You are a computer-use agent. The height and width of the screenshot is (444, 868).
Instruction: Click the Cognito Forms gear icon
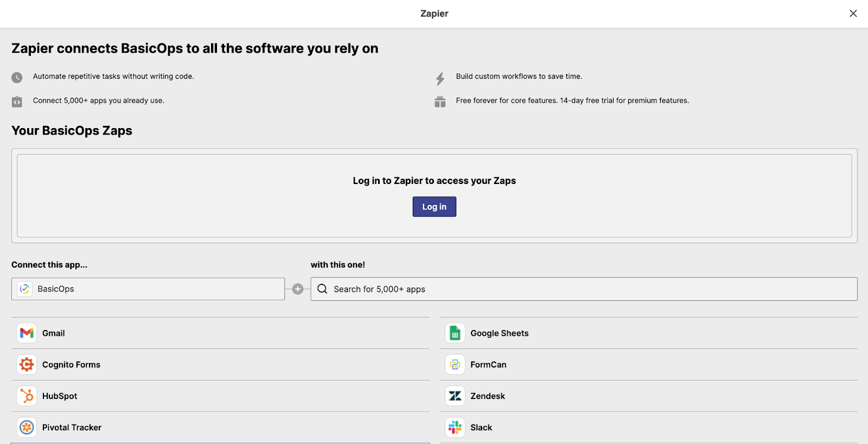click(x=27, y=365)
